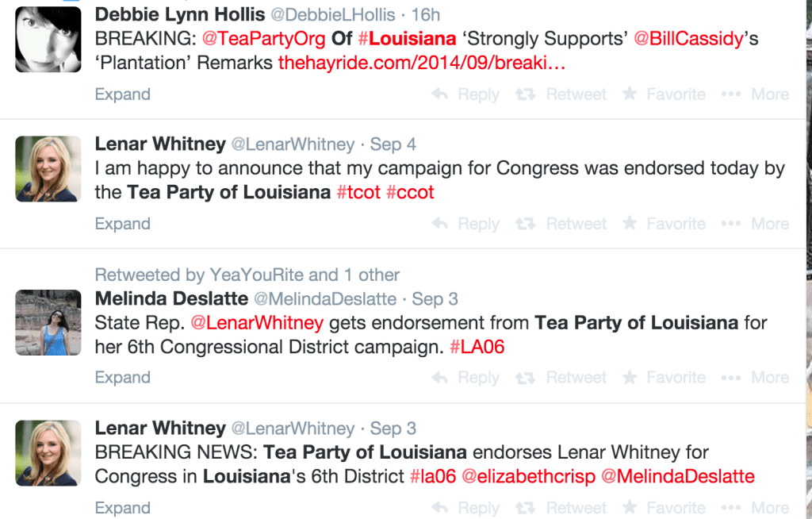Expand Melinda Deslatte's Sep 3 tweet

122,377
